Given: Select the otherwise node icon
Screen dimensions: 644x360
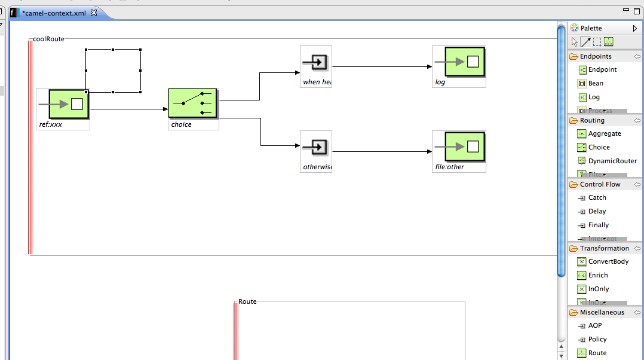Looking at the screenshot, I should pos(315,147).
